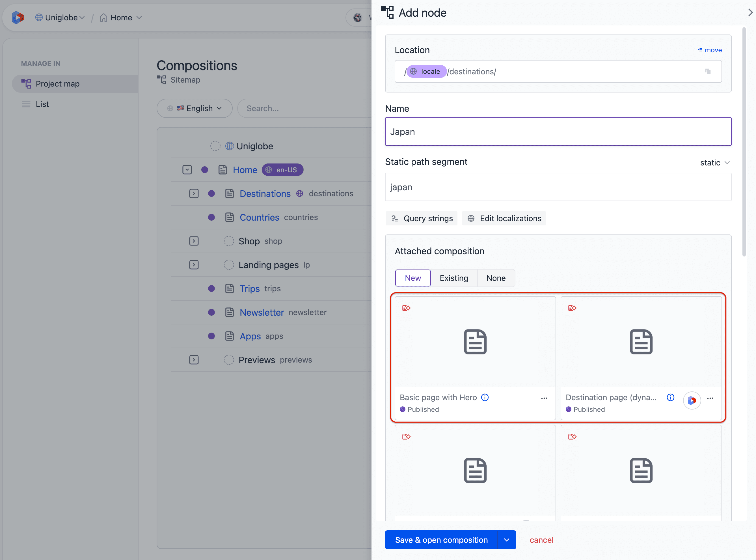Open info for Destination page pattern
Screen dimensions: 756x560
pos(670,397)
